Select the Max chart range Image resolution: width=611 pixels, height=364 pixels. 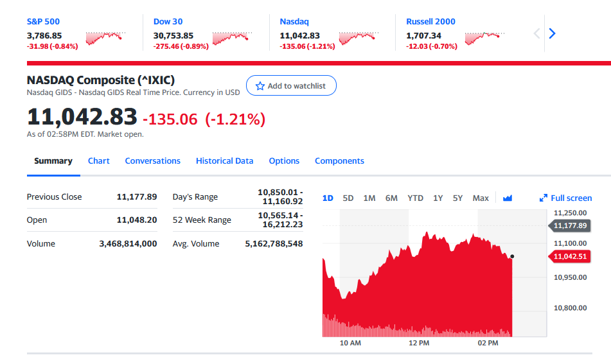point(481,198)
